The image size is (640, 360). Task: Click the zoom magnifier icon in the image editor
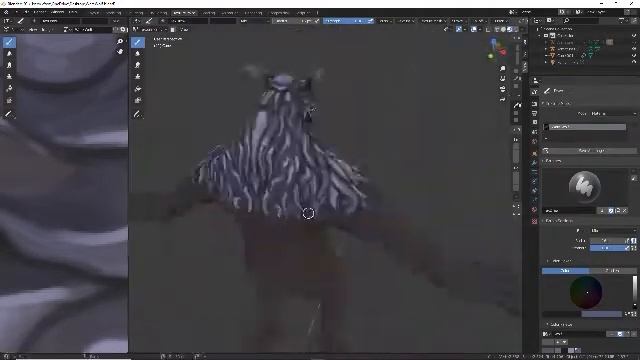pyautogui.click(x=120, y=41)
